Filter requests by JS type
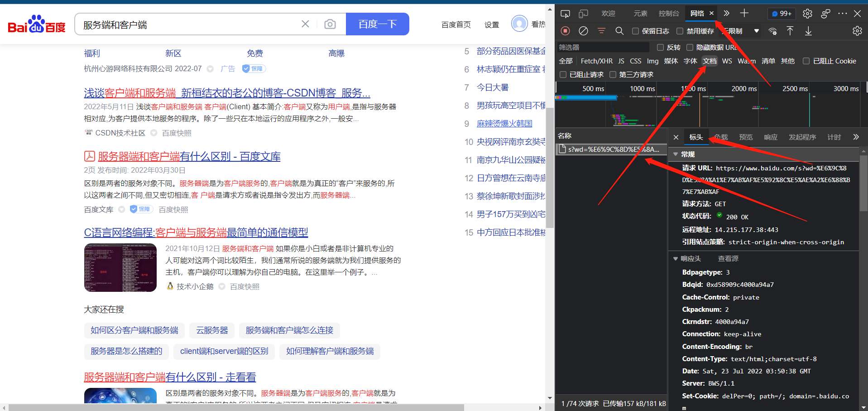 (621, 61)
